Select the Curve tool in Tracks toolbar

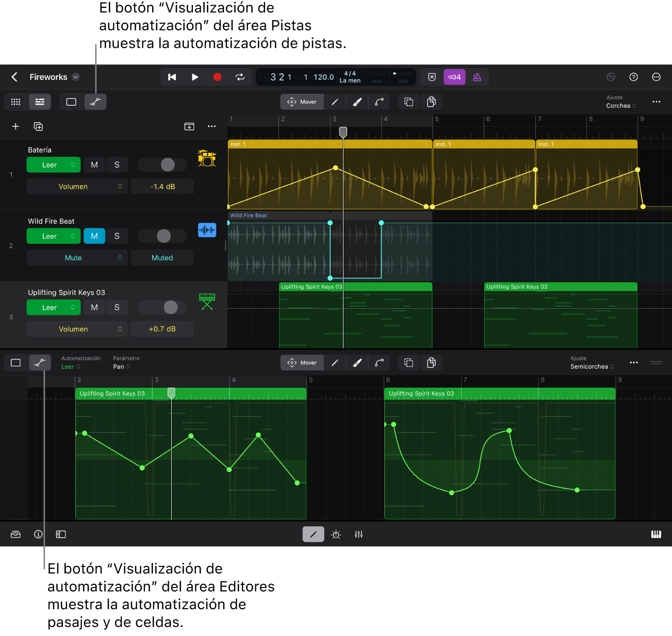click(x=379, y=102)
